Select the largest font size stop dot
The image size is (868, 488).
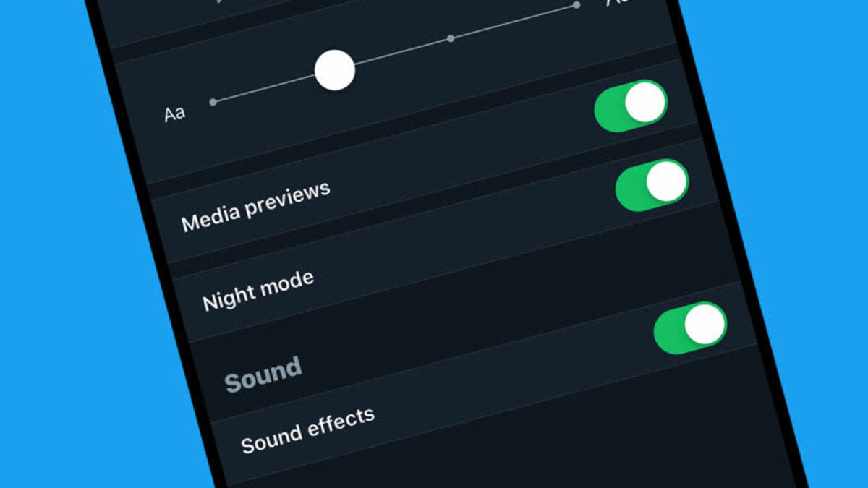click(x=576, y=5)
